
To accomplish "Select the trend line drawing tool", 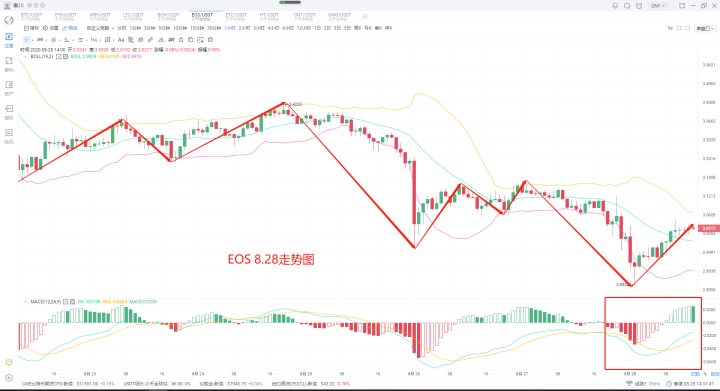I will 40,40.
